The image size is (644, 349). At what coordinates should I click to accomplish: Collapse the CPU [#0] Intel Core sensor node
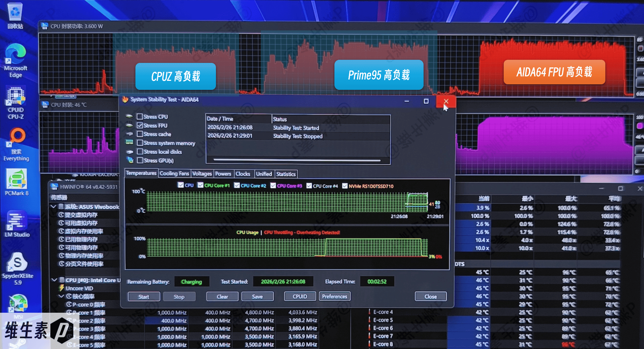point(54,280)
